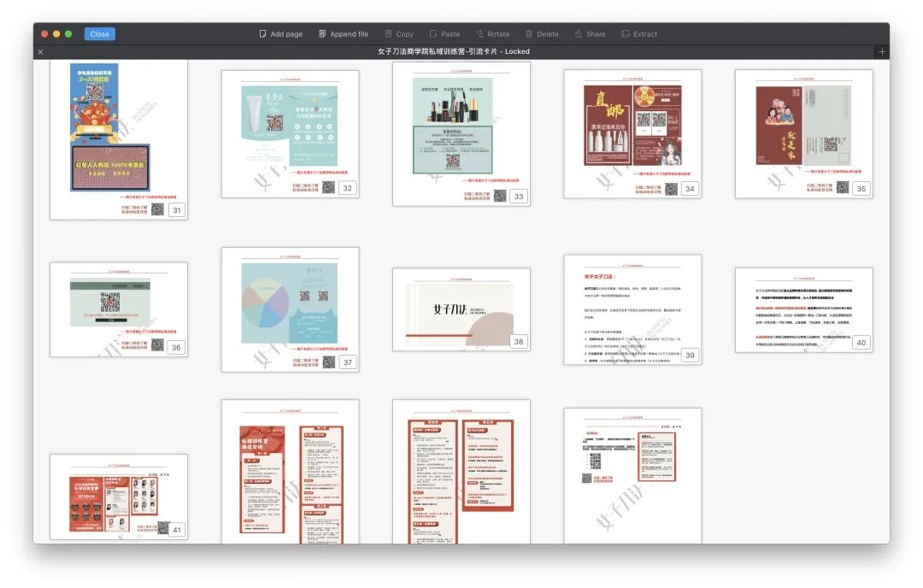Select page 38 thumbnail
The width and height of the screenshot is (923, 588).
[x=461, y=309]
